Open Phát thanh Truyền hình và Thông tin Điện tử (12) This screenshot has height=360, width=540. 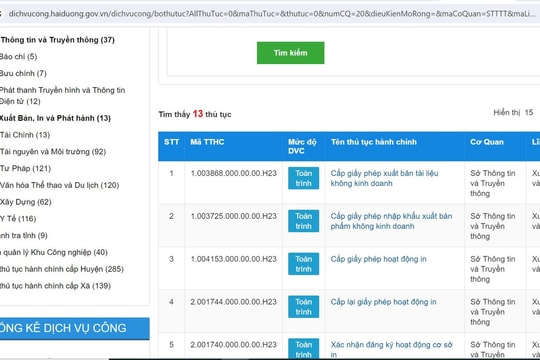[x=62, y=95]
